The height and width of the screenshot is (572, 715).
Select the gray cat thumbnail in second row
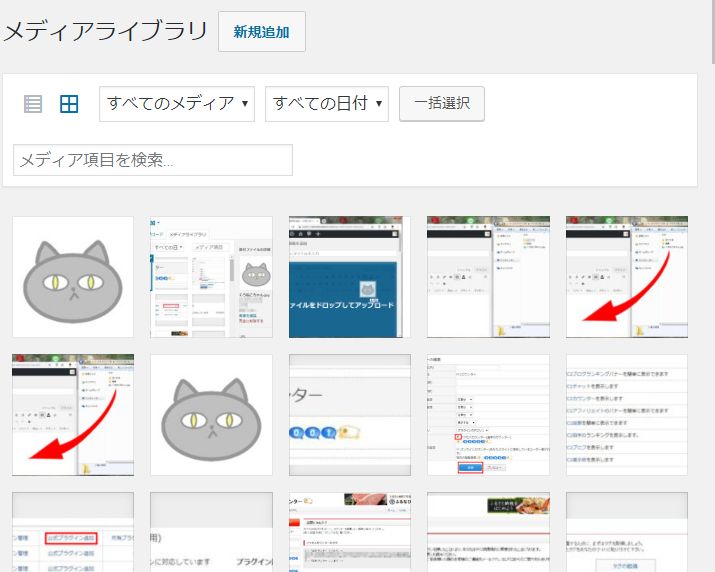pos(212,415)
